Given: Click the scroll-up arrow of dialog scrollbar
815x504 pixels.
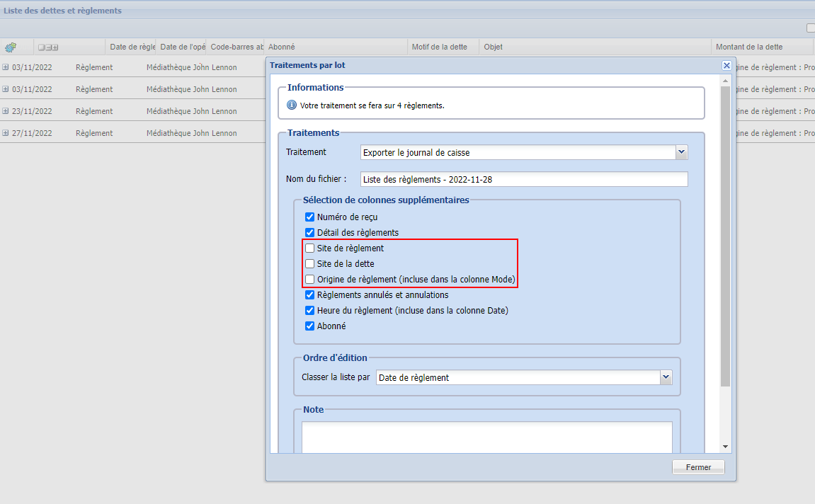Looking at the screenshot, I should pos(725,79).
